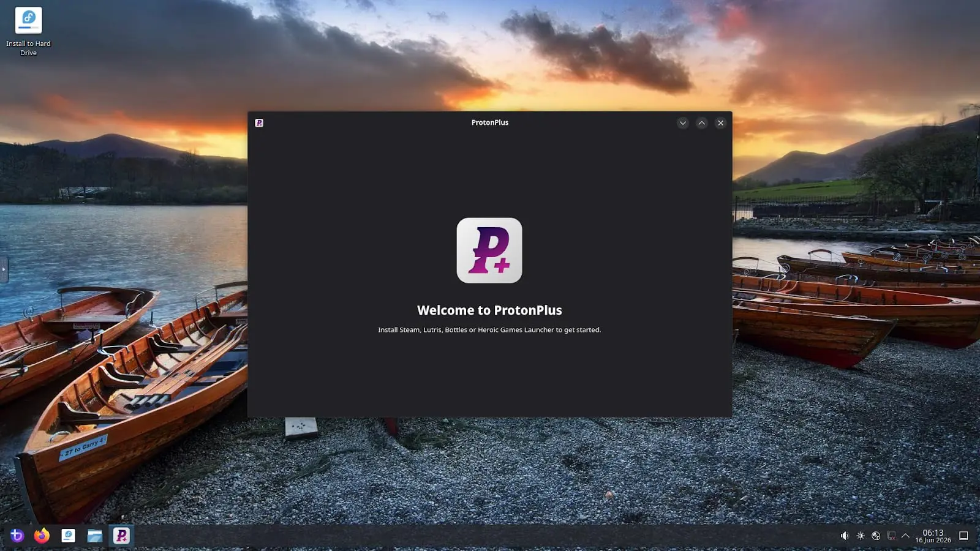The image size is (980, 551).
Task: Open the Fedora installer taskbar icon
Action: pyautogui.click(x=69, y=536)
